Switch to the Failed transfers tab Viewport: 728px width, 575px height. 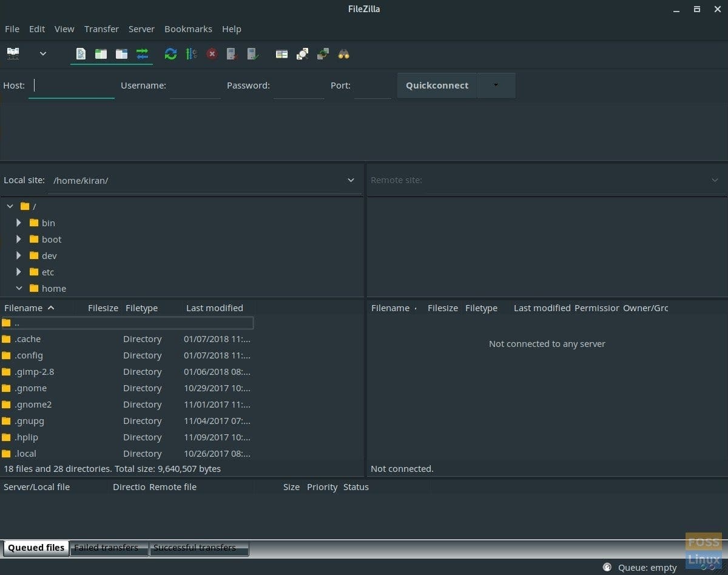[x=109, y=548]
